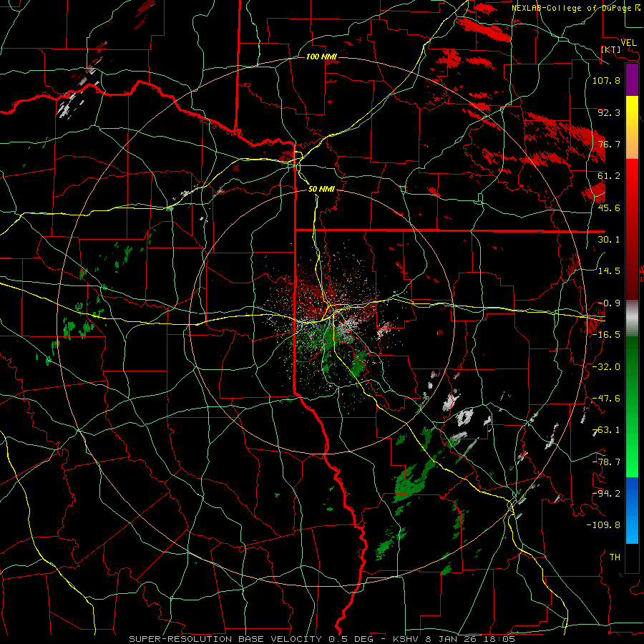Click the -47.6 velocity scale value
644x644 pixels.
coord(606,399)
